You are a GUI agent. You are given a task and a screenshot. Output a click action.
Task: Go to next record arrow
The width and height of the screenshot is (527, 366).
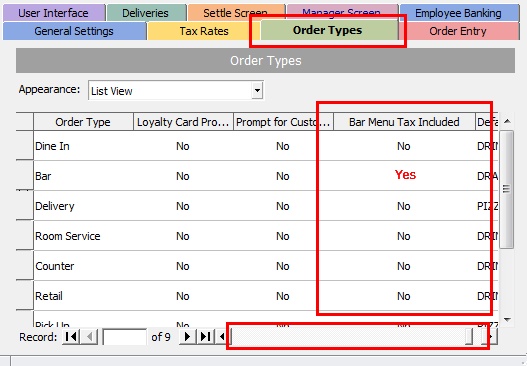pyautogui.click(x=188, y=336)
